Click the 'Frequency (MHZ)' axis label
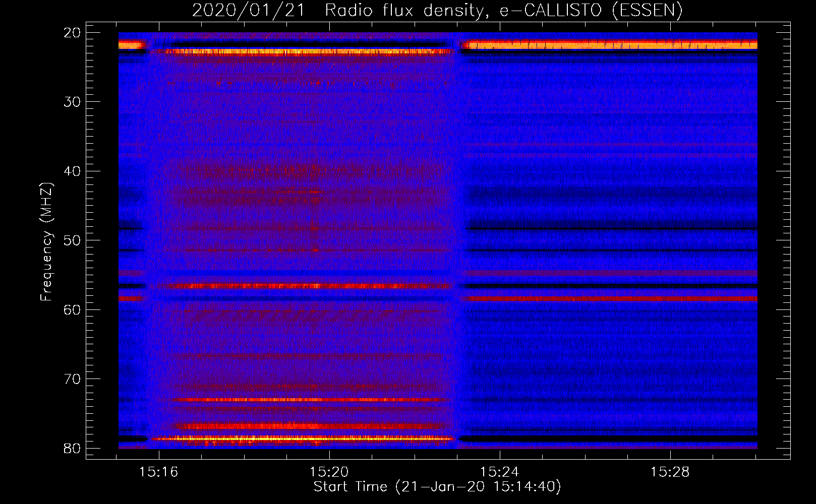 pyautogui.click(x=46, y=241)
